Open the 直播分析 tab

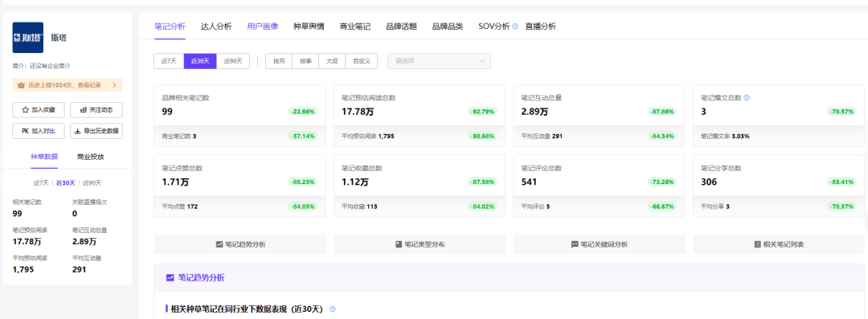click(x=541, y=26)
